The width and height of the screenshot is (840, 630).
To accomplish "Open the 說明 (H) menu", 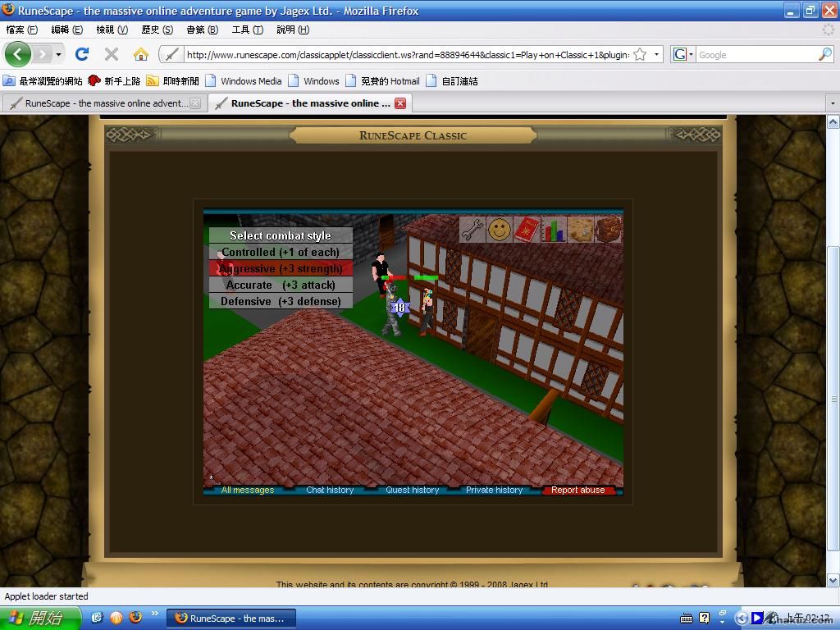I will [293, 30].
